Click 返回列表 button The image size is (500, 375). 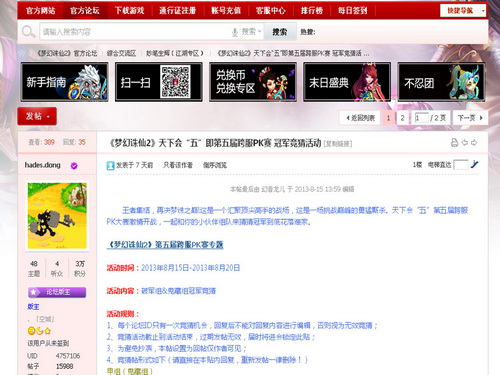pos(360,118)
